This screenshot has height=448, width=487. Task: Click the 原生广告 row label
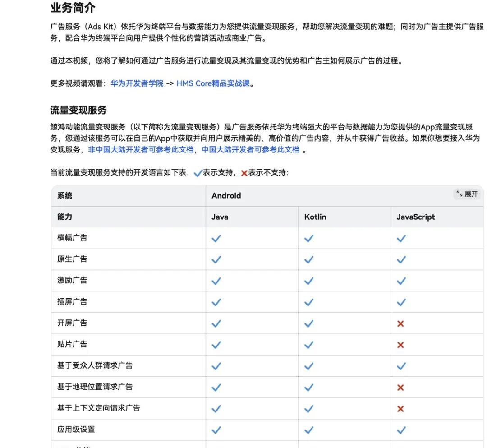coord(72,259)
